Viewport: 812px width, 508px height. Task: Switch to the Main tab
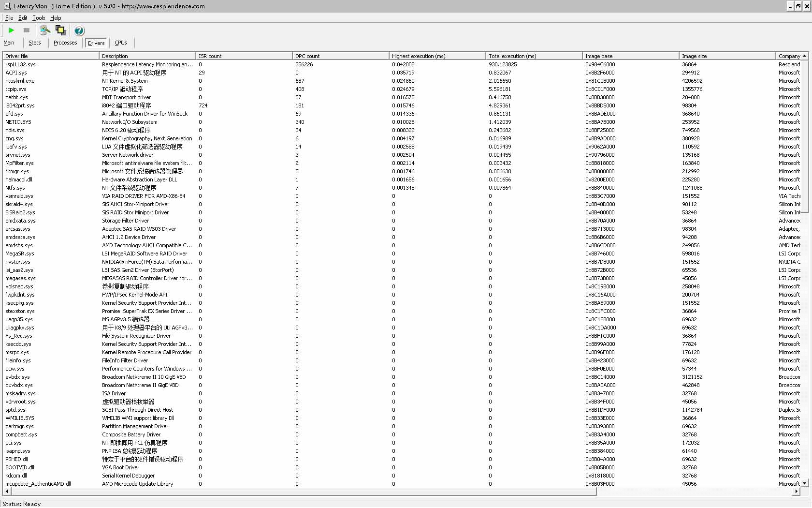pos(9,43)
